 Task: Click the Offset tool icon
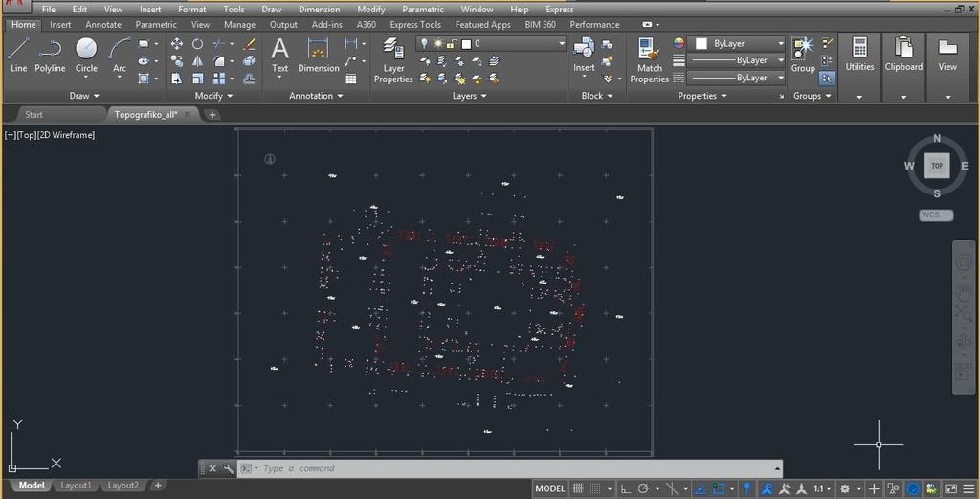pos(250,79)
